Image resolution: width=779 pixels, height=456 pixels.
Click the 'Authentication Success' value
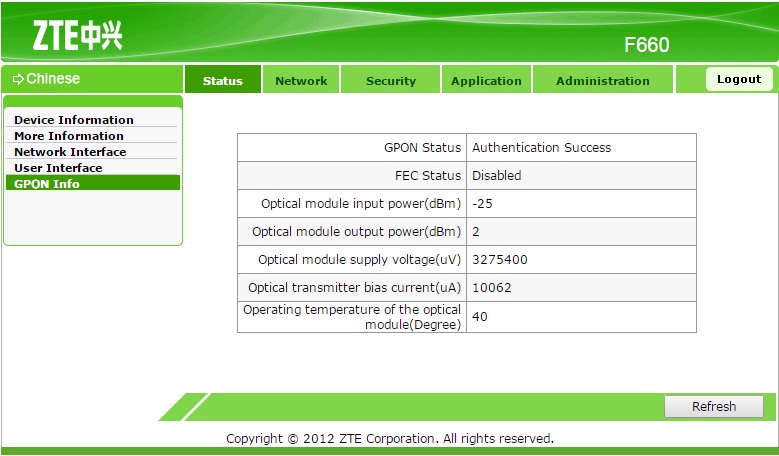[542, 148]
